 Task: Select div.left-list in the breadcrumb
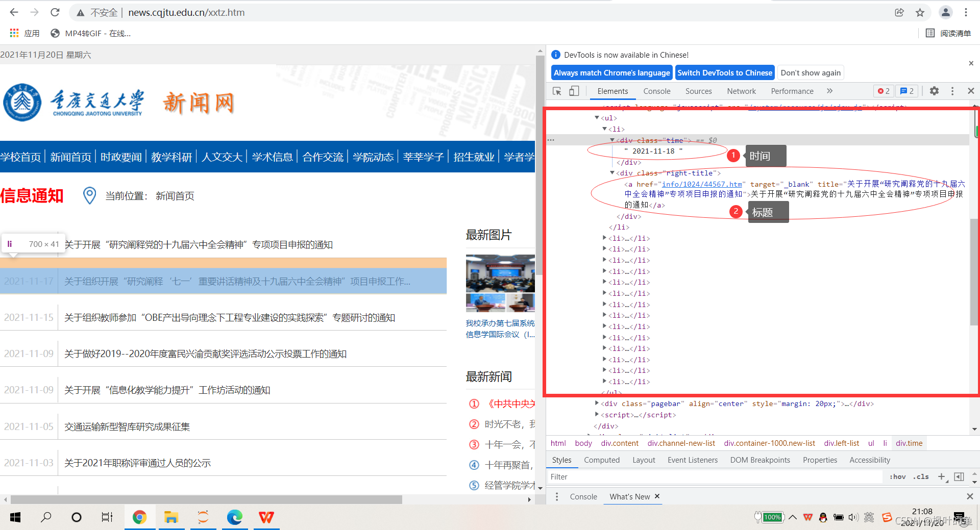pyautogui.click(x=841, y=443)
